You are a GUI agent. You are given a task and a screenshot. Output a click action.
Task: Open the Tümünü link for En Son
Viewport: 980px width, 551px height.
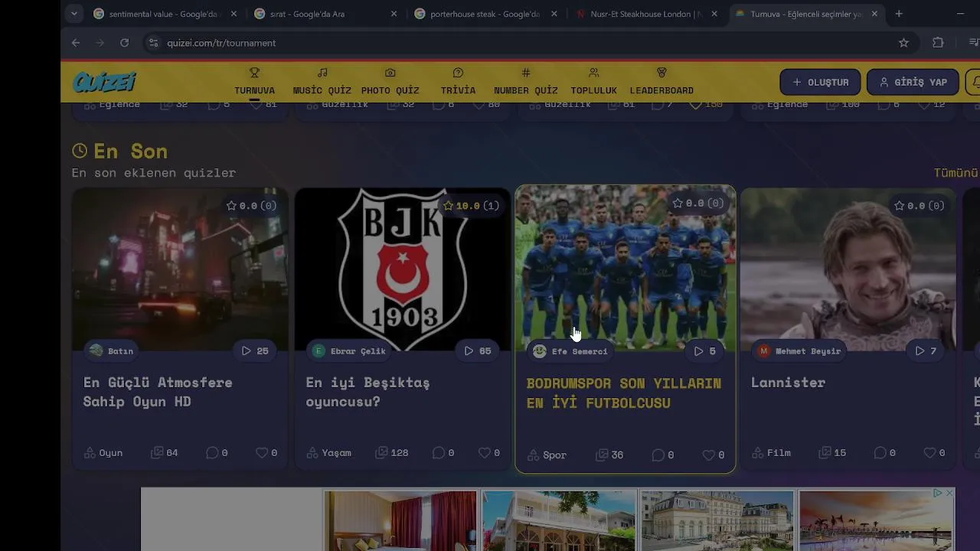(x=956, y=173)
